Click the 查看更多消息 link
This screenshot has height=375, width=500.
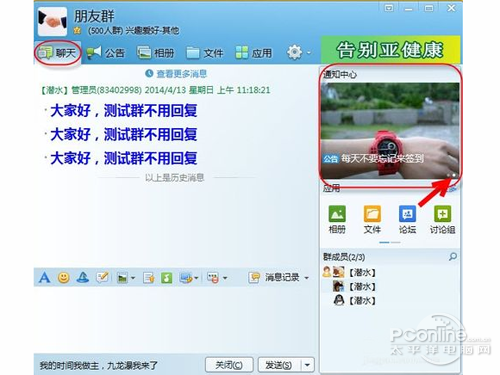[176, 74]
